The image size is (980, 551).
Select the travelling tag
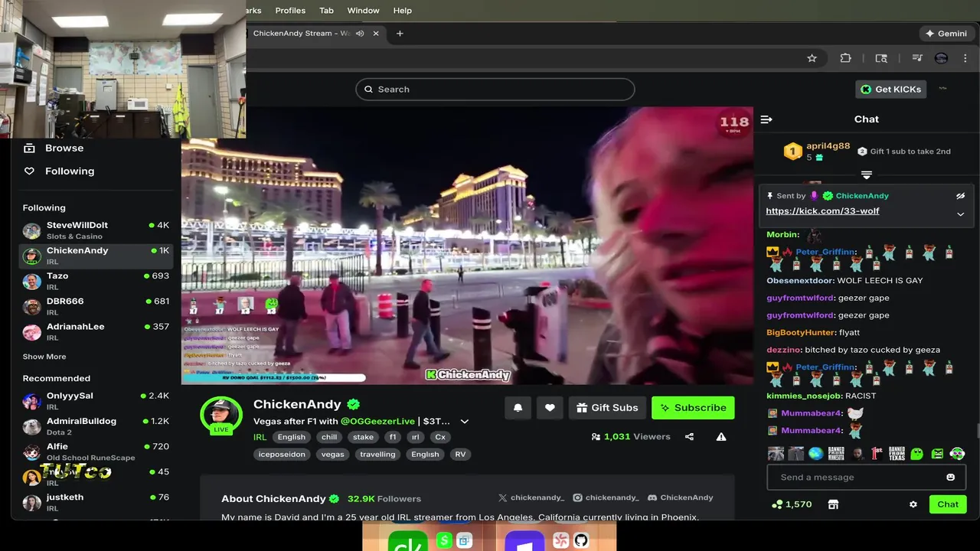(377, 455)
